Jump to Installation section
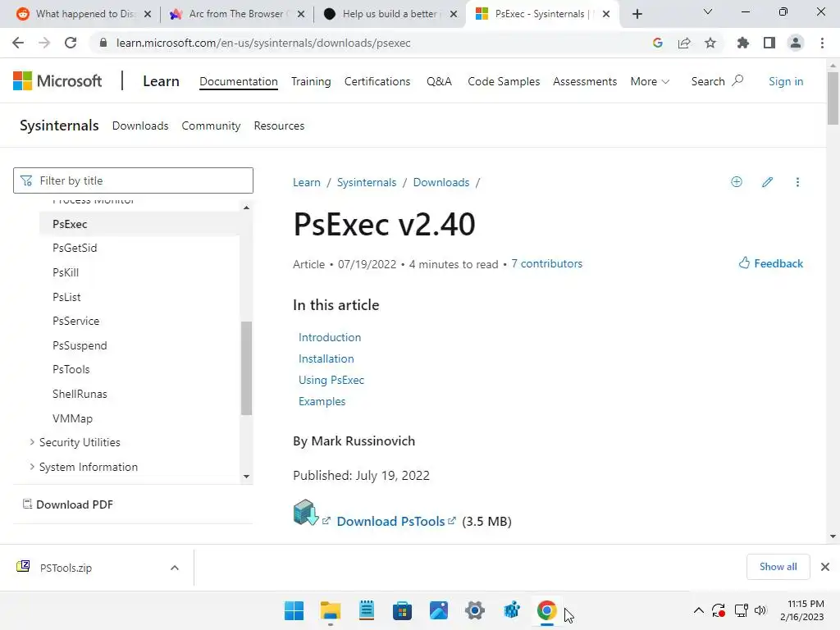The width and height of the screenshot is (840, 630). (x=326, y=359)
